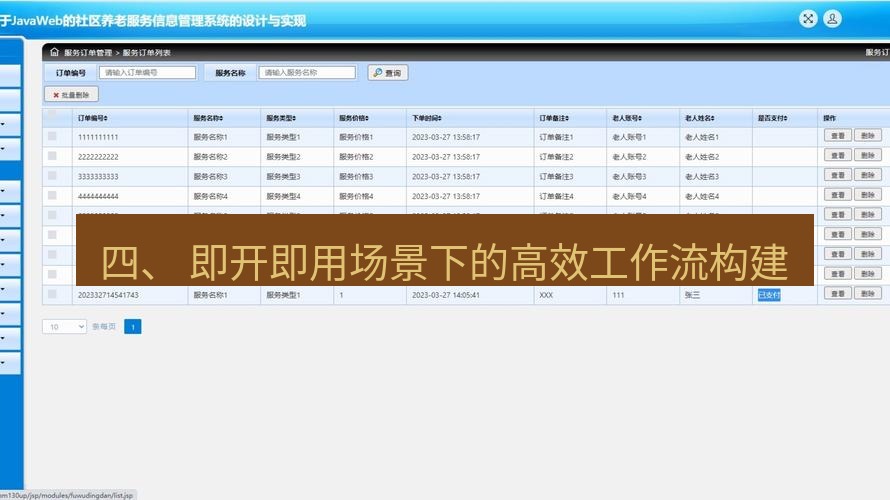Focus the 订单编号 input field
The image size is (890, 500).
click(148, 73)
